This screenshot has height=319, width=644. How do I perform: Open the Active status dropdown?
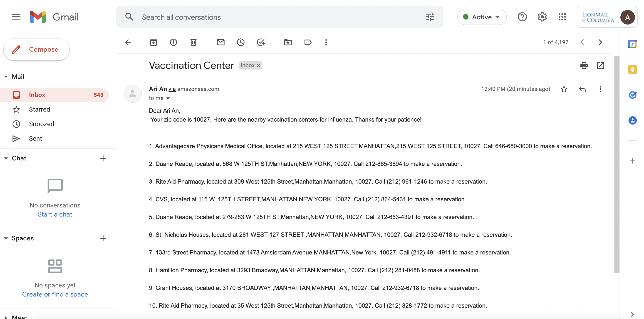[x=481, y=17]
